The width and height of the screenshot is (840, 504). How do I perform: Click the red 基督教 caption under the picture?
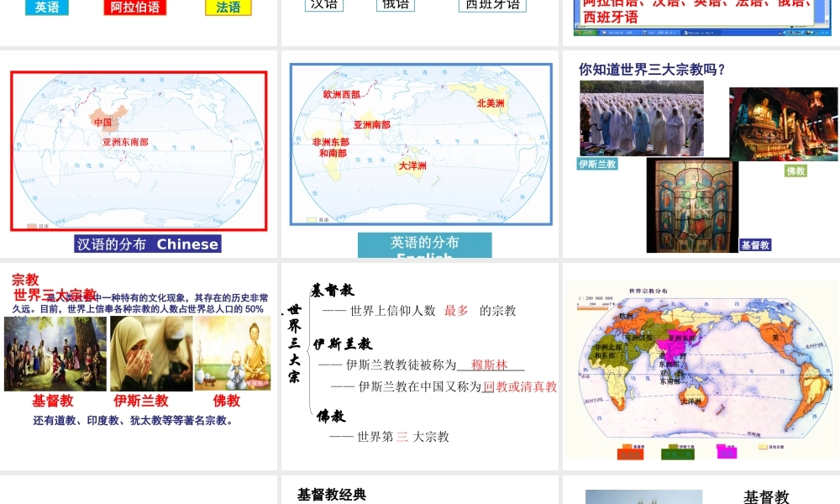coord(52,401)
